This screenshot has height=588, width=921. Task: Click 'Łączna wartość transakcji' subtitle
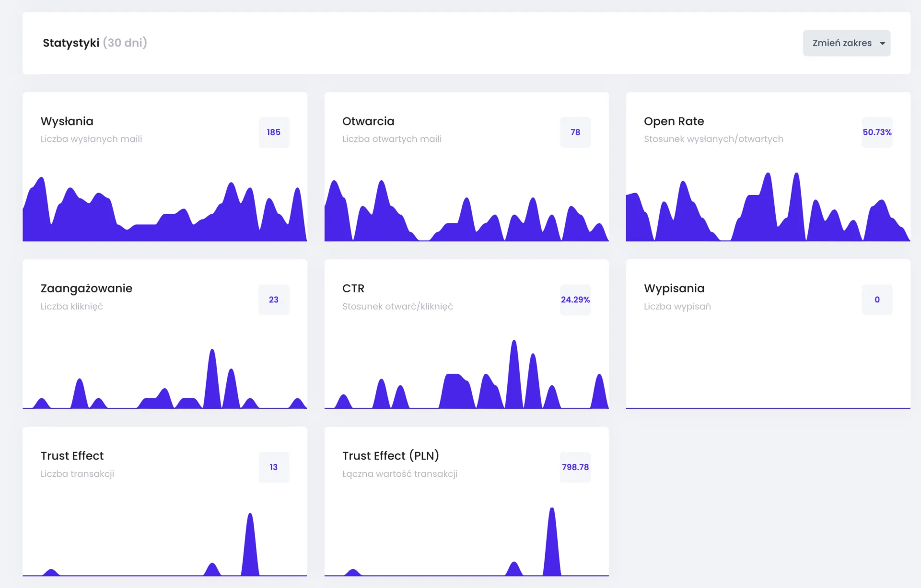(x=400, y=474)
